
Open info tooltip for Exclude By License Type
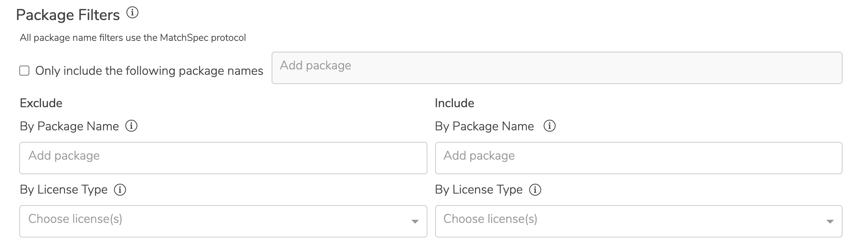click(120, 190)
